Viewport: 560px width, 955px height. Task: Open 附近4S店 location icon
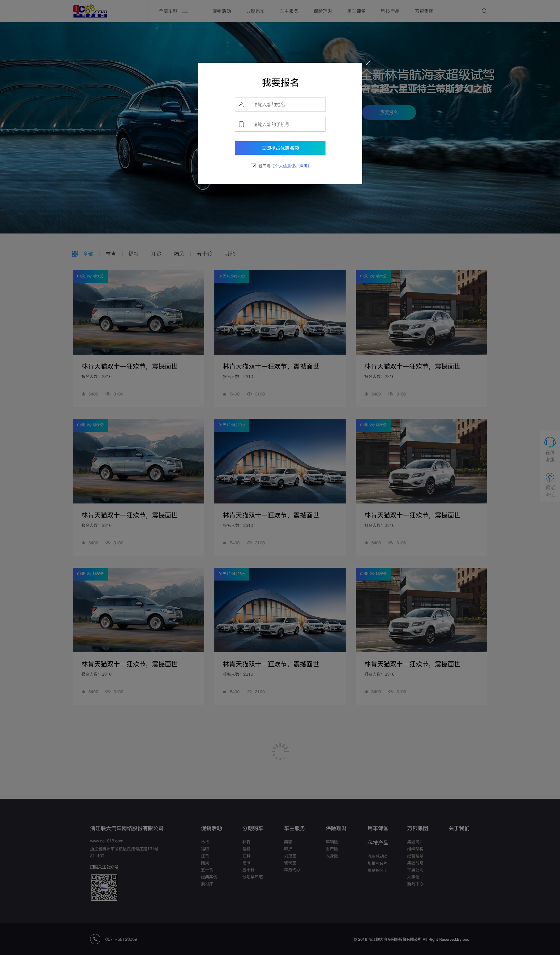550,477
